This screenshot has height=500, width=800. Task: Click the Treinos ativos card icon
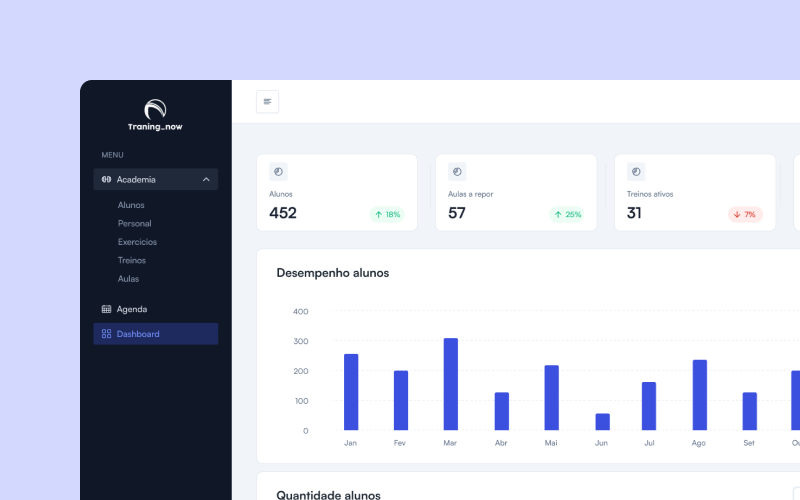636,171
